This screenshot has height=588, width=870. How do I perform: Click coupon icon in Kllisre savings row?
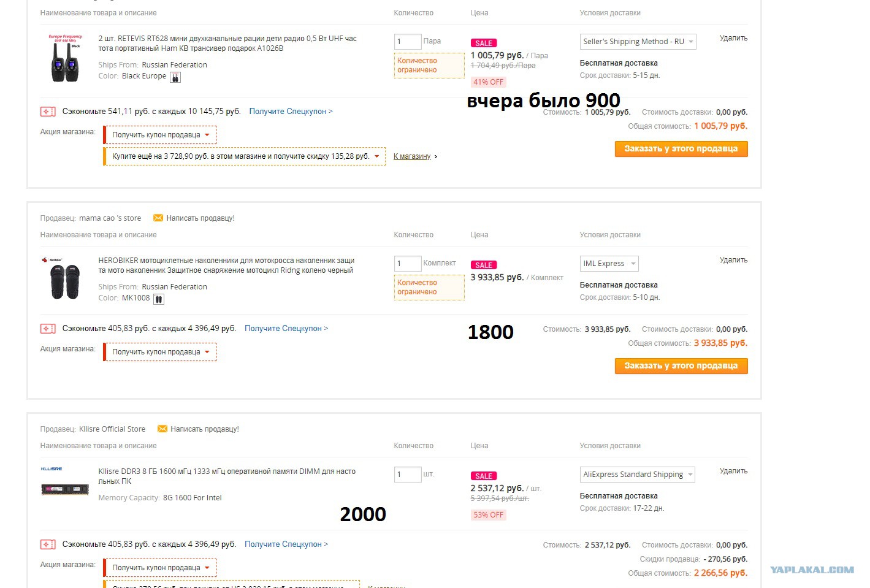tap(48, 544)
